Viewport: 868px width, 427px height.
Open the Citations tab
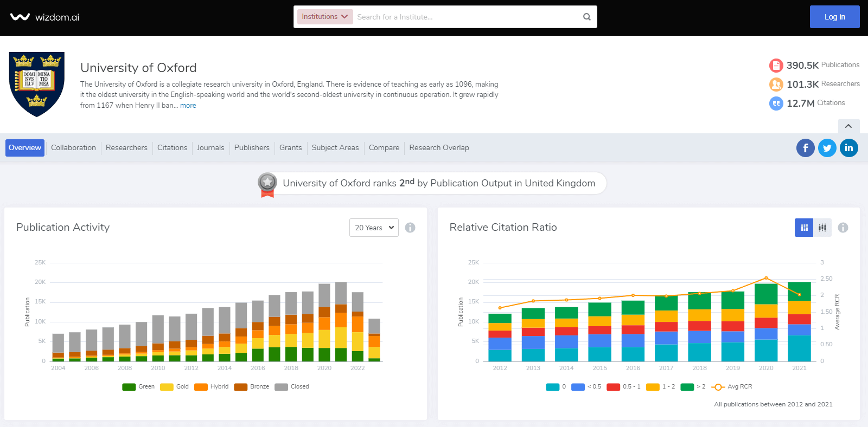[x=172, y=148]
